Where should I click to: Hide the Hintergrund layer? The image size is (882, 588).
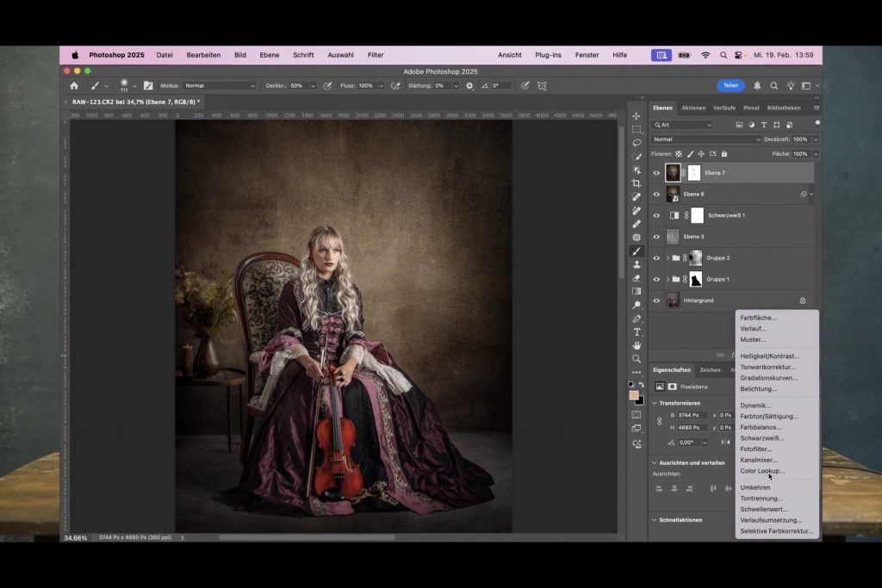click(656, 300)
